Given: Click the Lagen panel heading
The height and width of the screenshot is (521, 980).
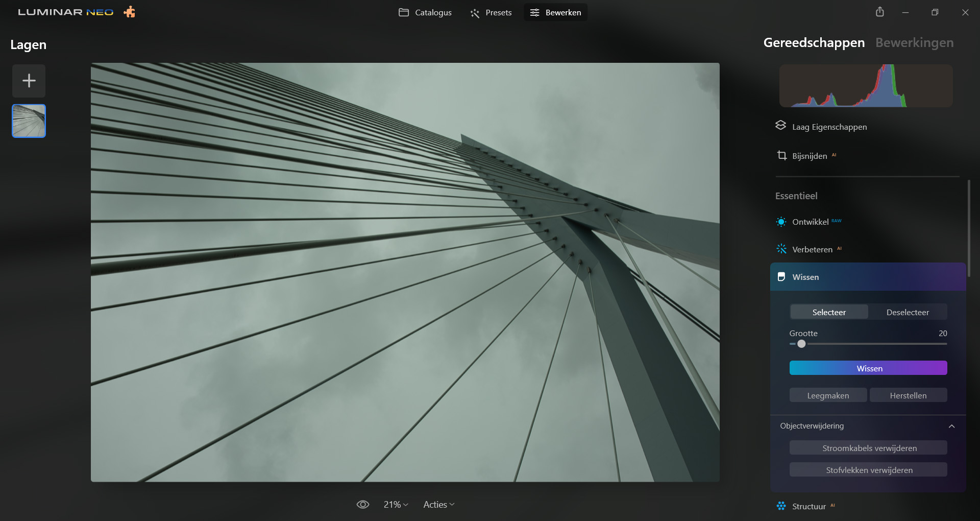Looking at the screenshot, I should point(28,45).
